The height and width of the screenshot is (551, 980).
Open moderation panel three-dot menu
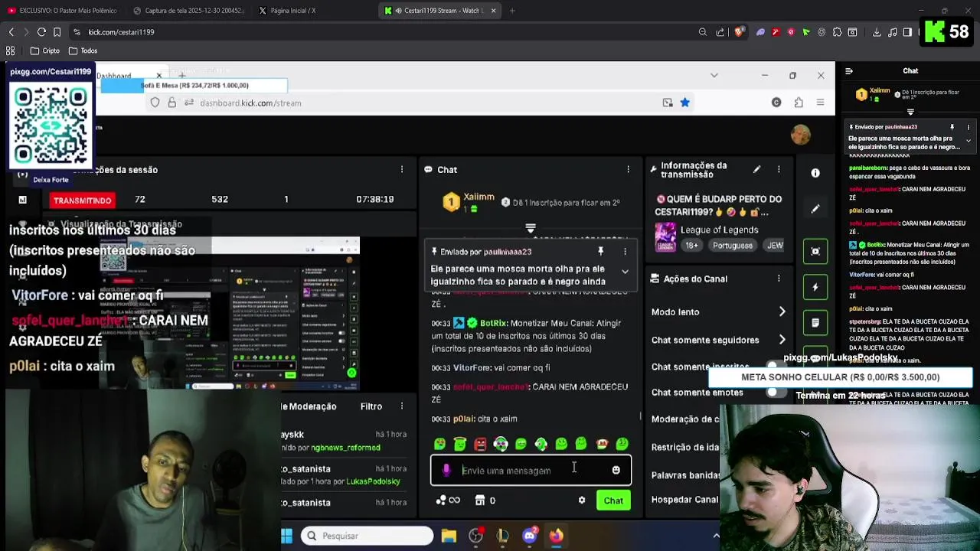[401, 406]
